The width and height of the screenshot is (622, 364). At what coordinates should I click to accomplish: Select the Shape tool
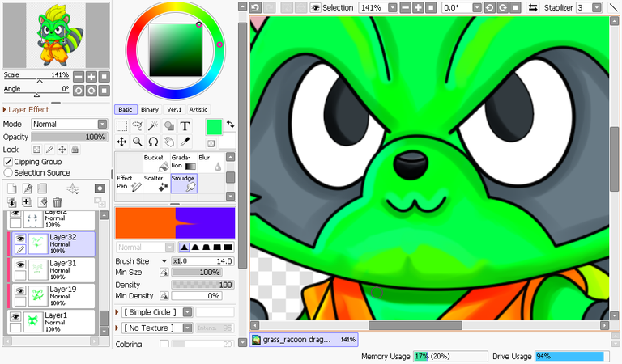[169, 126]
